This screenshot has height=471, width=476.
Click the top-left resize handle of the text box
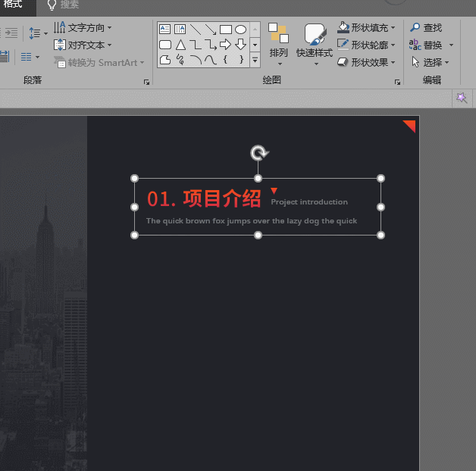(x=134, y=178)
